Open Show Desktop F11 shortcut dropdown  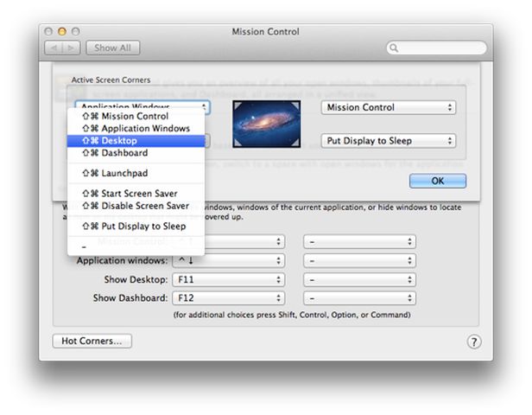(228, 279)
